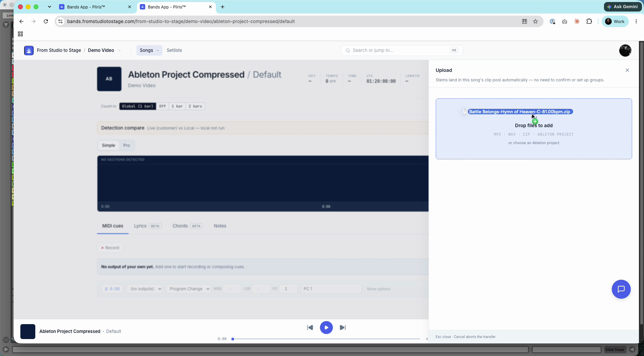Set count-in to 1 bar
Screen dimensions: 644x356
(x=177, y=106)
